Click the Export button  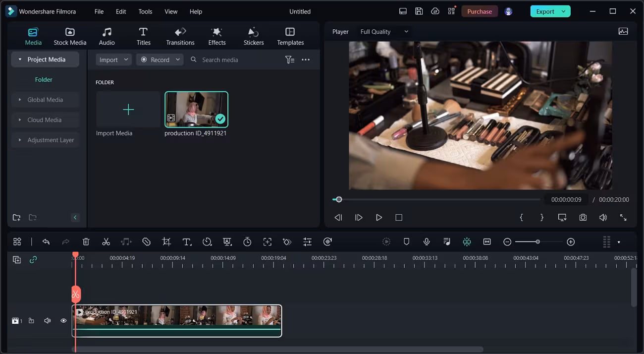pos(545,11)
